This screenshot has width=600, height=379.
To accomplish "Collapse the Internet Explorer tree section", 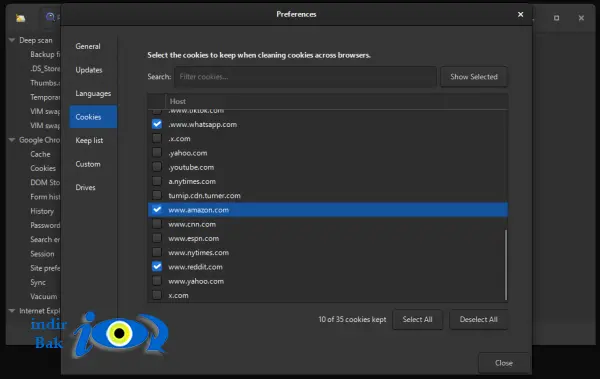I will point(12,311).
